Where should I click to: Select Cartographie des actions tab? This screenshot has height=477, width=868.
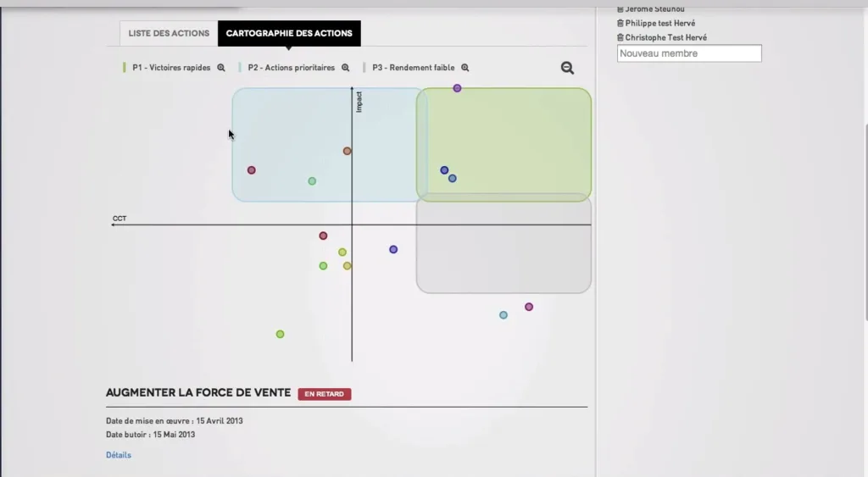[289, 33]
